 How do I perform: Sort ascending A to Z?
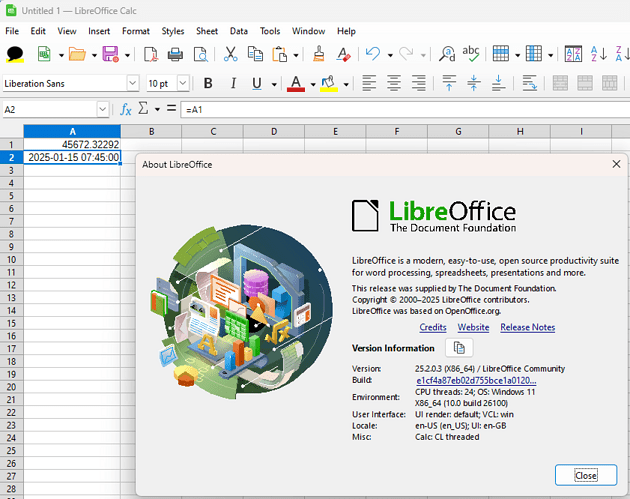598,54
